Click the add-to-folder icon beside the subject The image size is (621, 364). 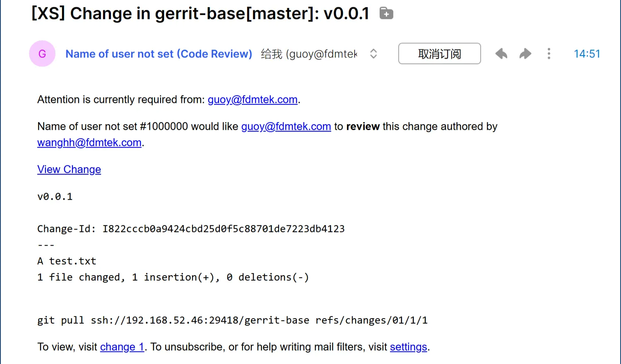386,14
